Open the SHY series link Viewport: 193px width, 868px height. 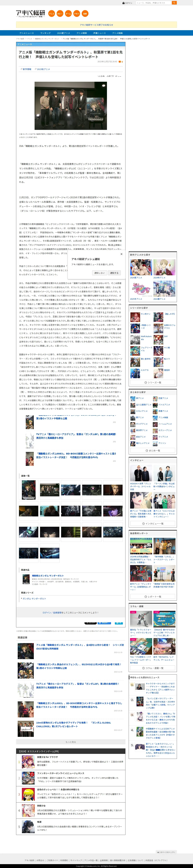click(x=166, y=336)
